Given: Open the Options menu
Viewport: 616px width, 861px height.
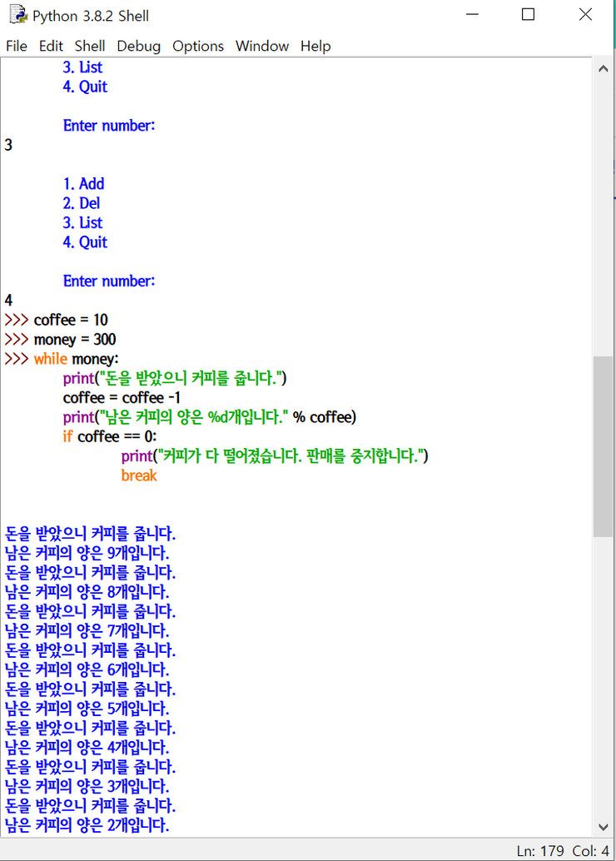Looking at the screenshot, I should tap(198, 46).
